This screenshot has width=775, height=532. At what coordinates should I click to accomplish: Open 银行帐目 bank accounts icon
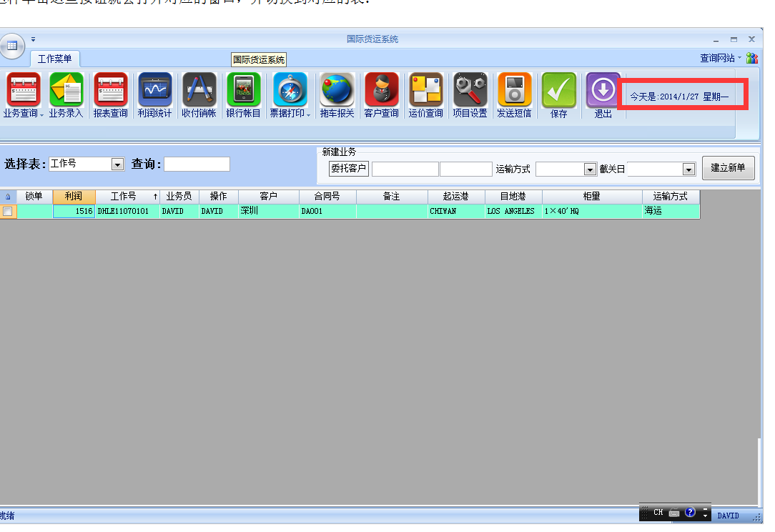click(x=244, y=90)
